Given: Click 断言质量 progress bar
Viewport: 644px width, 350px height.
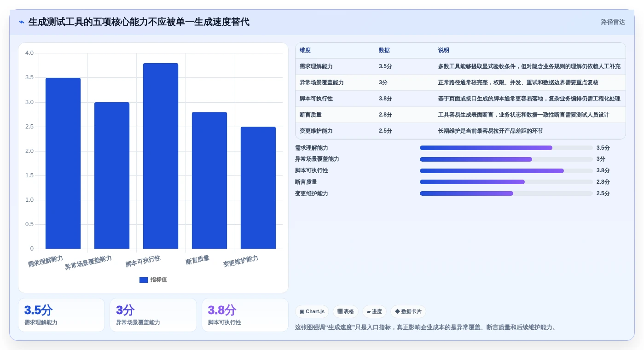Looking at the screenshot, I should pyautogui.click(x=506, y=182).
